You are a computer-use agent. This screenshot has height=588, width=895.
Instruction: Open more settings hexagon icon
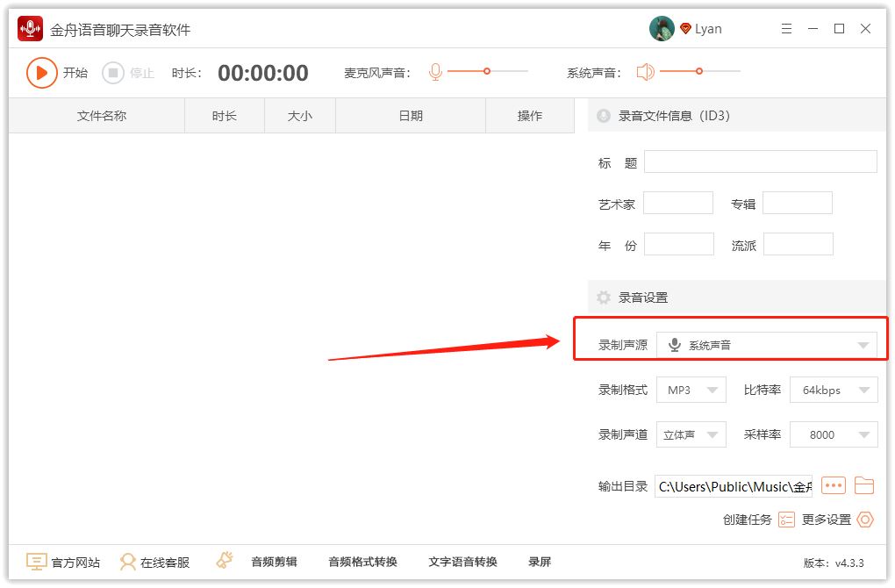(865, 520)
